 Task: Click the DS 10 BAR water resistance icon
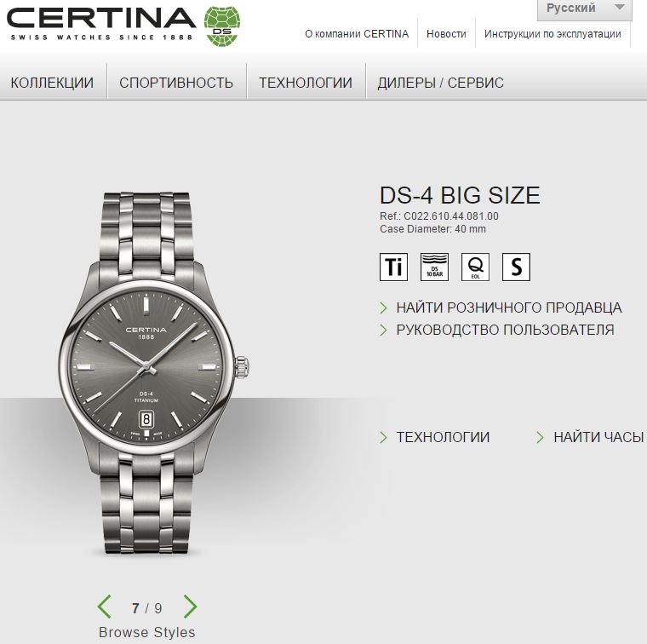[434, 267]
